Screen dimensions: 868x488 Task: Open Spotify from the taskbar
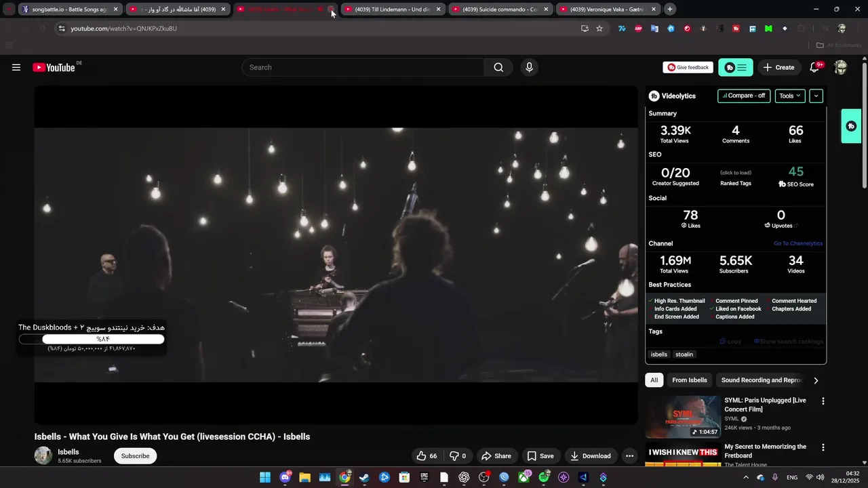pyautogui.click(x=544, y=477)
